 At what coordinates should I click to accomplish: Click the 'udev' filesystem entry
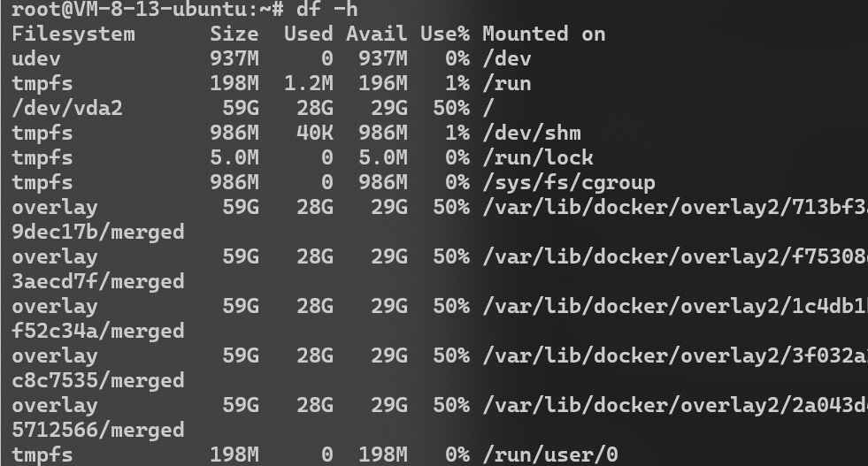pos(36,58)
